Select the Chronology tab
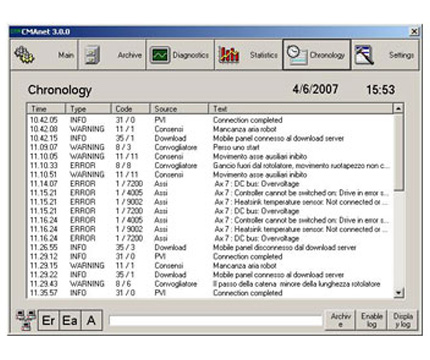 coord(317,55)
